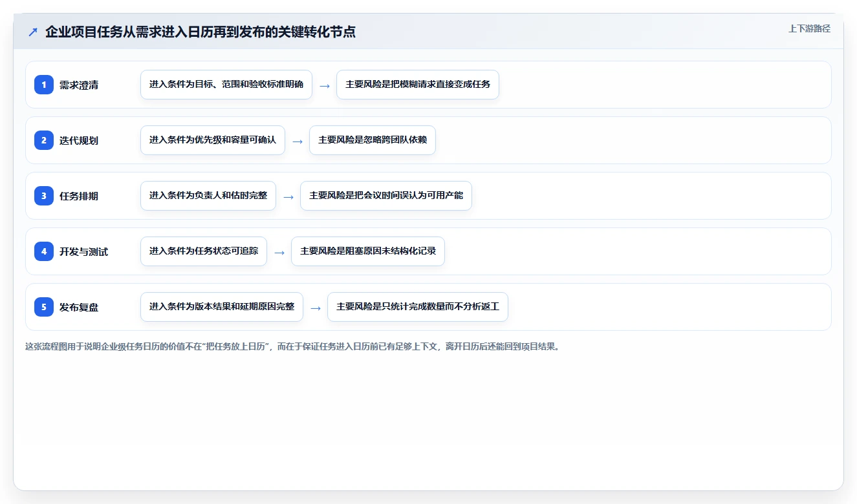The image size is (857, 504).
Task: Select step number 5 badge for 发布复盘
Action: pyautogui.click(x=44, y=307)
